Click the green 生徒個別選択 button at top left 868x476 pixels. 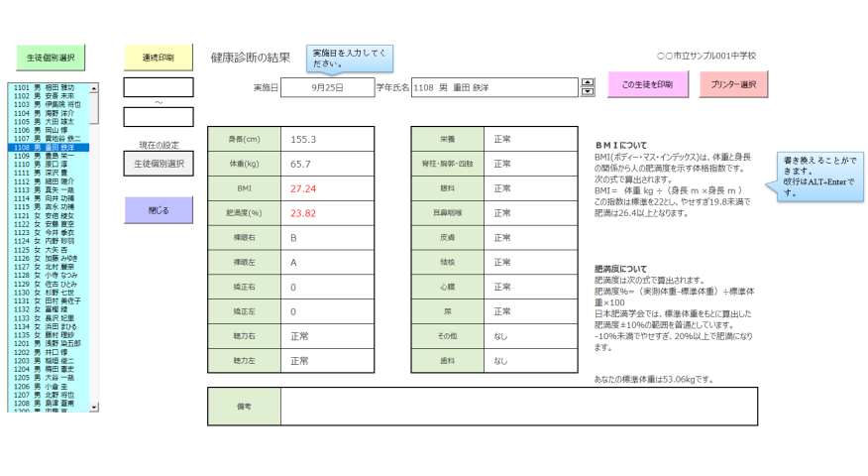click(x=50, y=58)
